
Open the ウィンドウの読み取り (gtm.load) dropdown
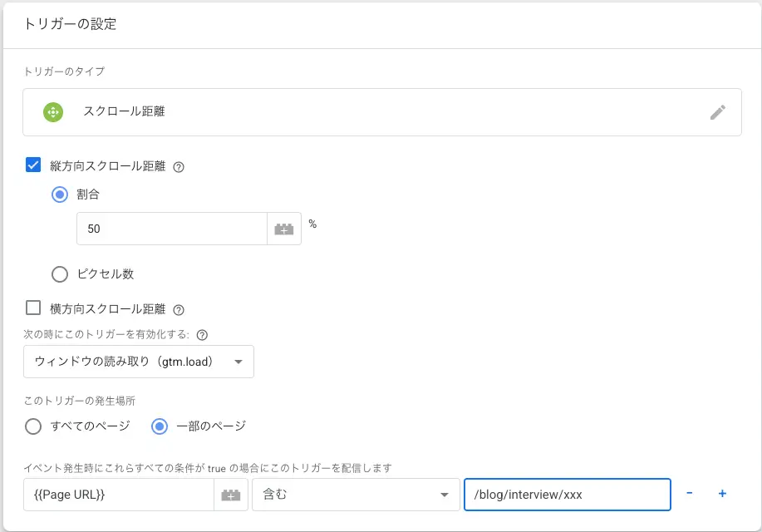[x=139, y=362]
